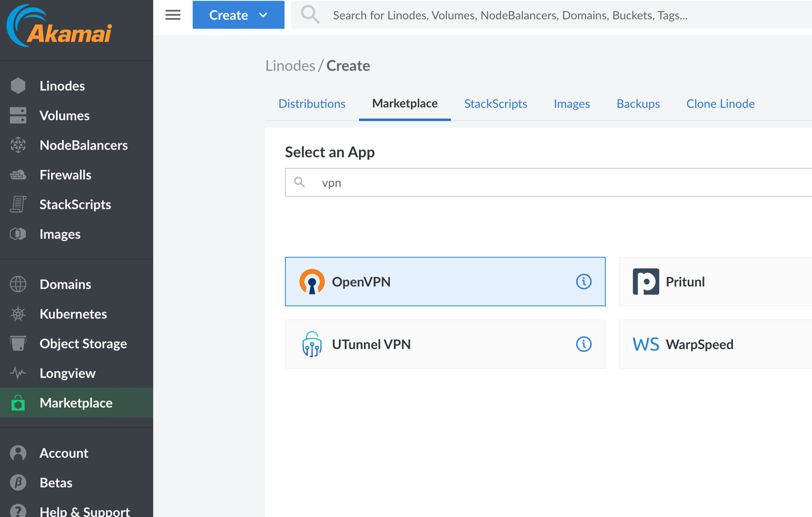Select the OpenVPN app card
The image size is (812, 517).
445,282
